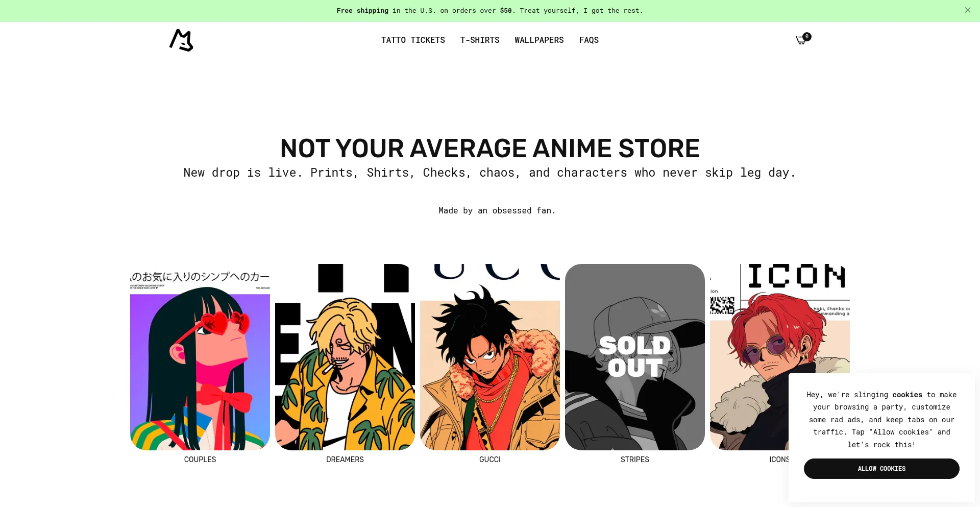
Task: Click the COUPLES collection label
Action: 200,460
